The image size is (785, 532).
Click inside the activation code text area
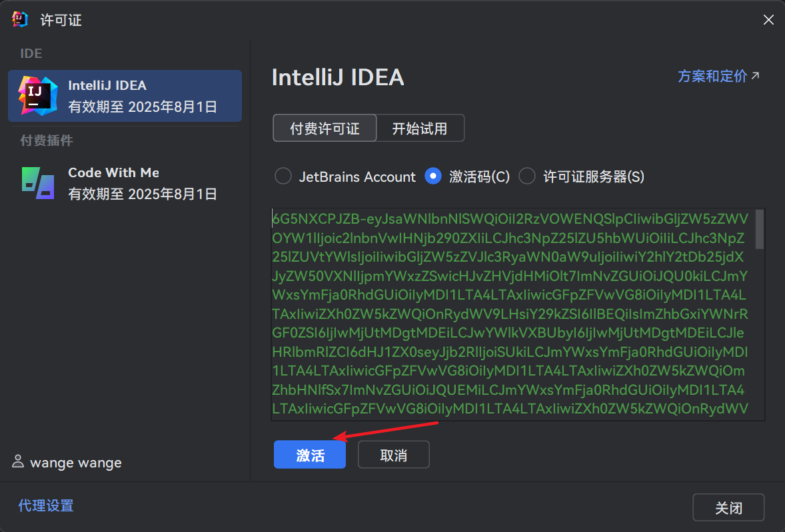(510, 314)
